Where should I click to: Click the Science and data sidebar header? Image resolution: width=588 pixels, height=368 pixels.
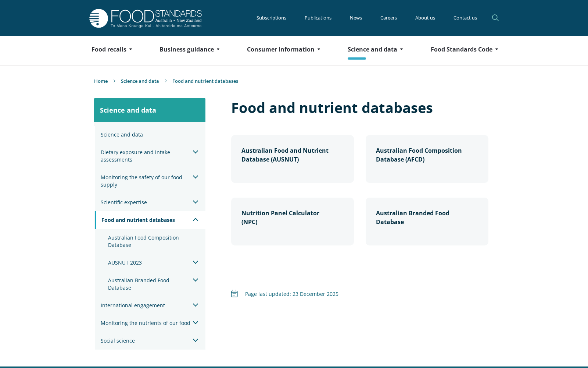click(x=150, y=110)
